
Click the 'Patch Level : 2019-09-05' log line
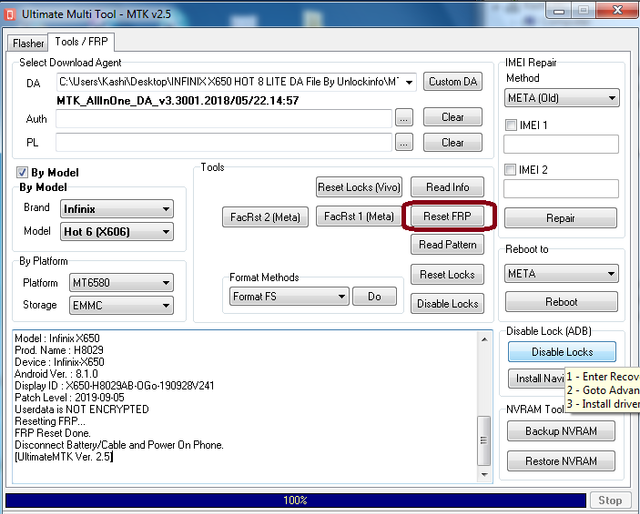(x=69, y=397)
